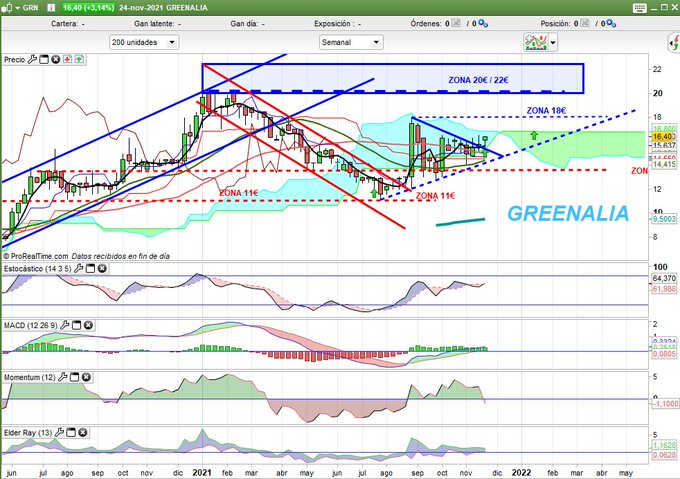Close the Precio price panel
680x479 pixels.
point(56,59)
